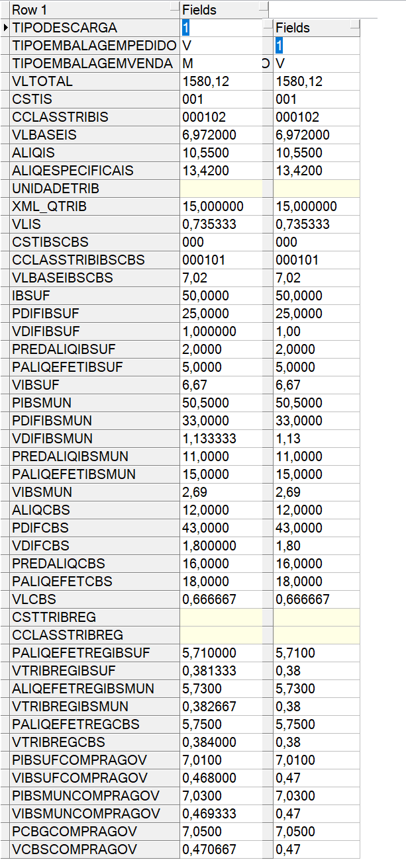Screen dimensions: 406x868
Task: Click the CCLASSTRIBIS row label
Action: pos(94,117)
